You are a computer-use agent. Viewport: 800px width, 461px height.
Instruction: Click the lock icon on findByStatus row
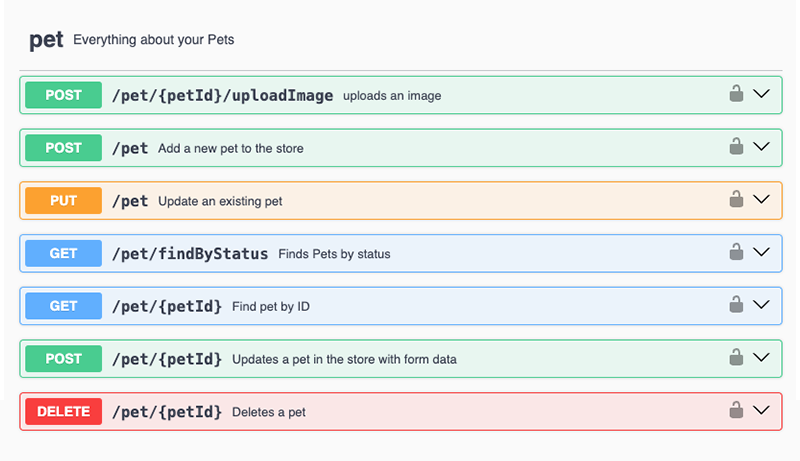point(736,252)
